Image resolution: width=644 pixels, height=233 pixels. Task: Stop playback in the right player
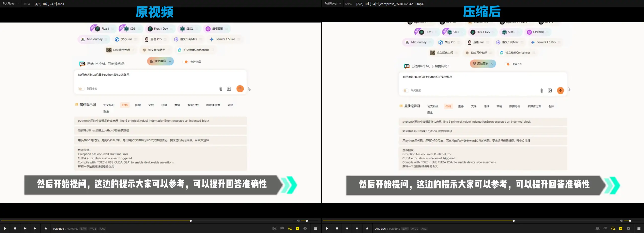coord(337,228)
